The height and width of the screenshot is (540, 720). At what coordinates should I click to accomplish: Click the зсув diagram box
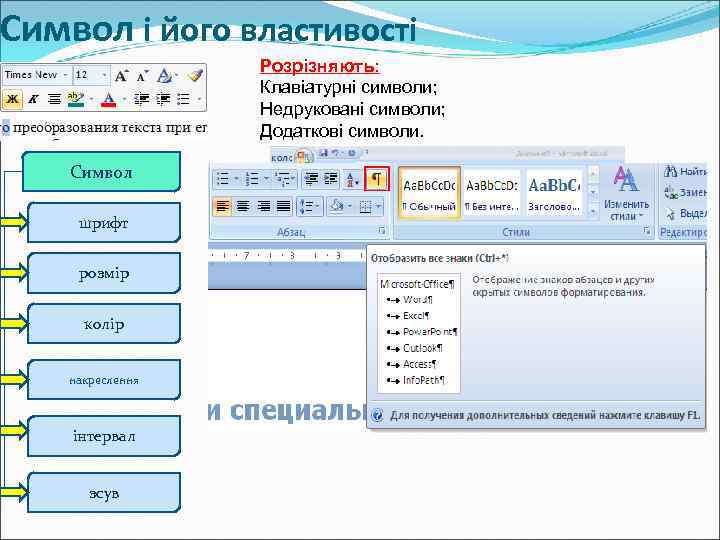point(104,493)
